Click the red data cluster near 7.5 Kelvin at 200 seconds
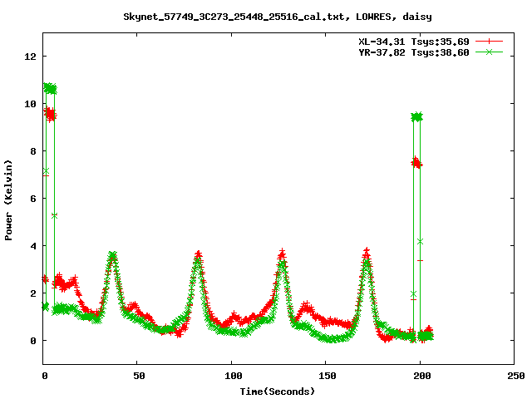The height and width of the screenshot is (399, 532). 416,163
